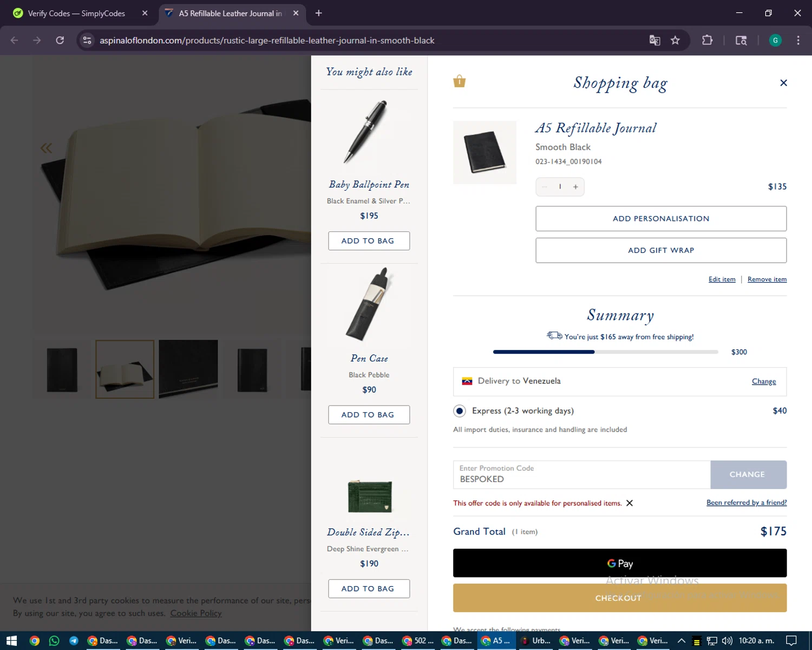Click the promotion code input field

pos(582,474)
